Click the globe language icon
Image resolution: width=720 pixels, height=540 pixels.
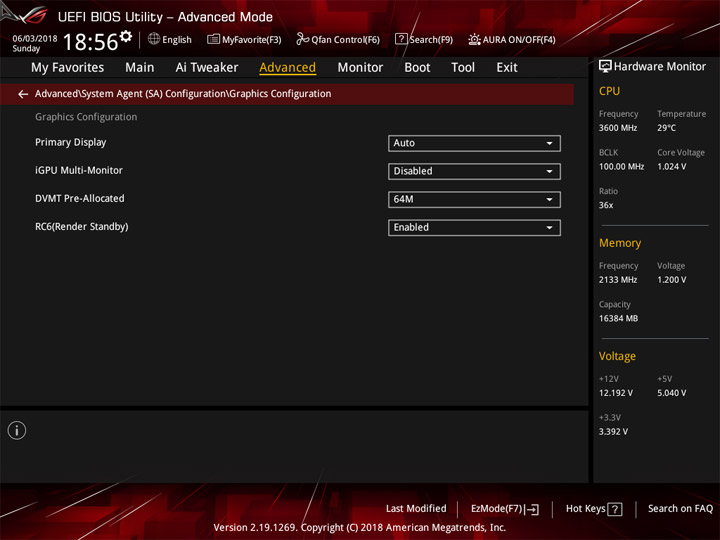(x=154, y=39)
